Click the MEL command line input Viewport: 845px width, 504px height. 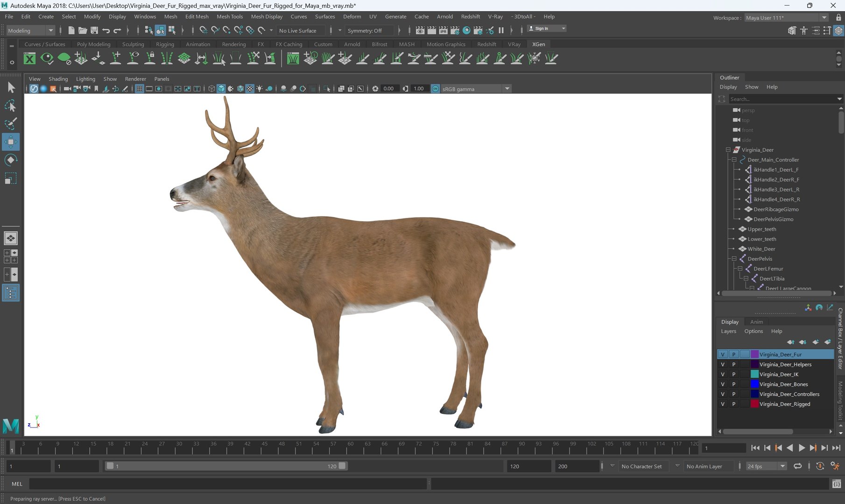tap(228, 484)
